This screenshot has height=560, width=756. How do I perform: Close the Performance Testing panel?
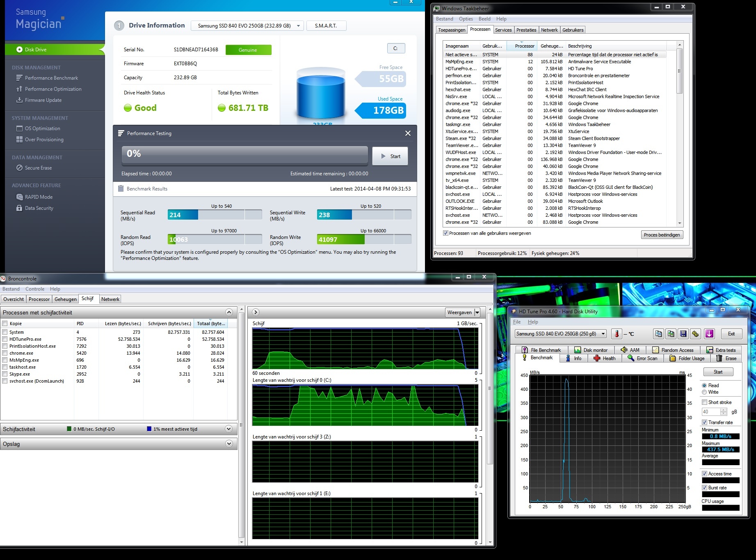pyautogui.click(x=408, y=133)
